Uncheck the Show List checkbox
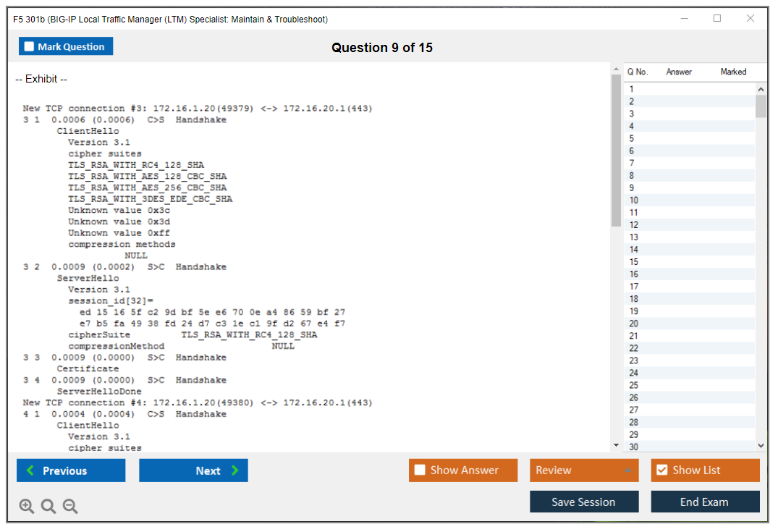The width and height of the screenshot is (778, 532). [x=661, y=470]
